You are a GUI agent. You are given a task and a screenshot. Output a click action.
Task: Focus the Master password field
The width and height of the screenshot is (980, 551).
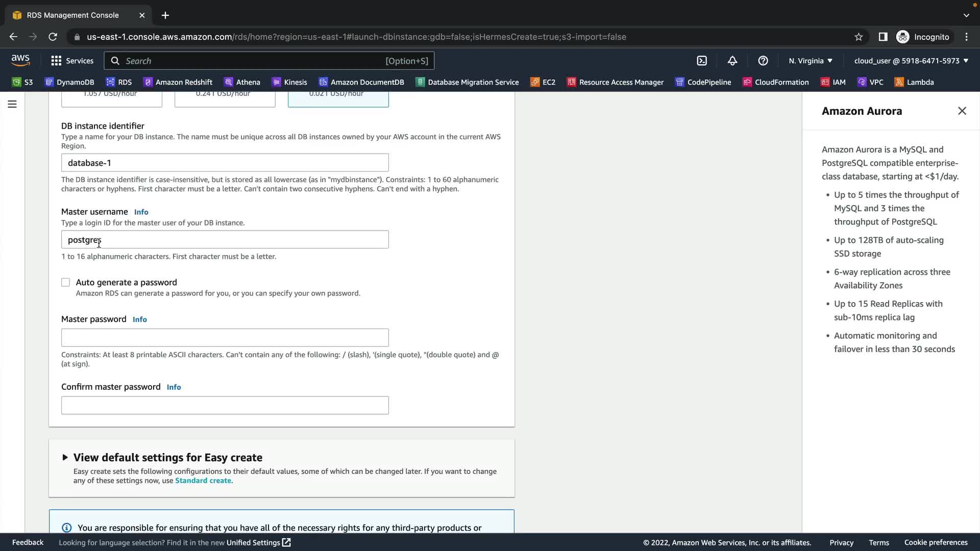[x=225, y=338]
